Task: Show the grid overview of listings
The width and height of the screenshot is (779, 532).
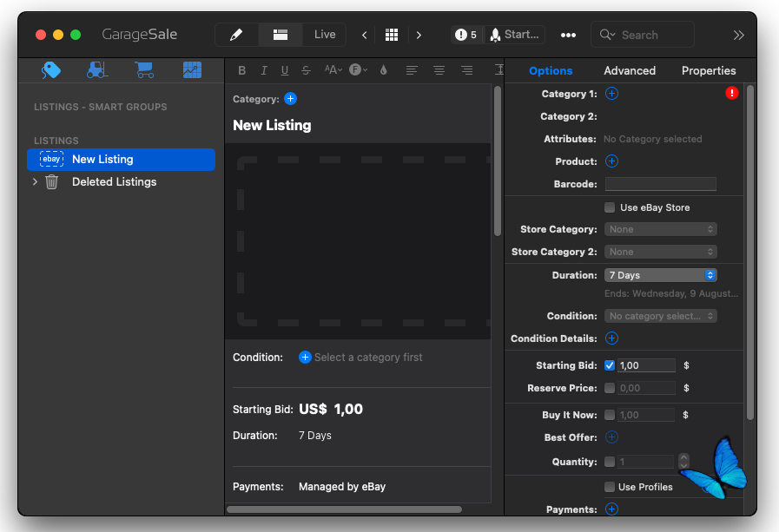Action: (392, 35)
